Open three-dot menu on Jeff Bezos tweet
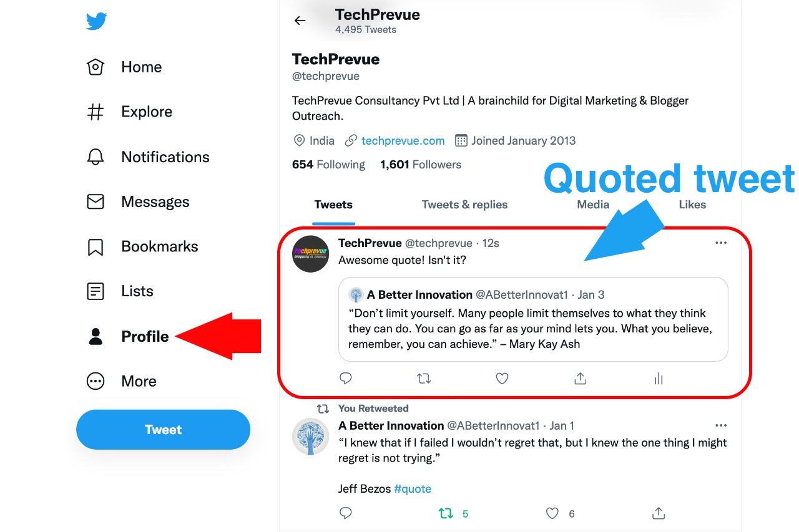The height and width of the screenshot is (532, 799). click(721, 425)
